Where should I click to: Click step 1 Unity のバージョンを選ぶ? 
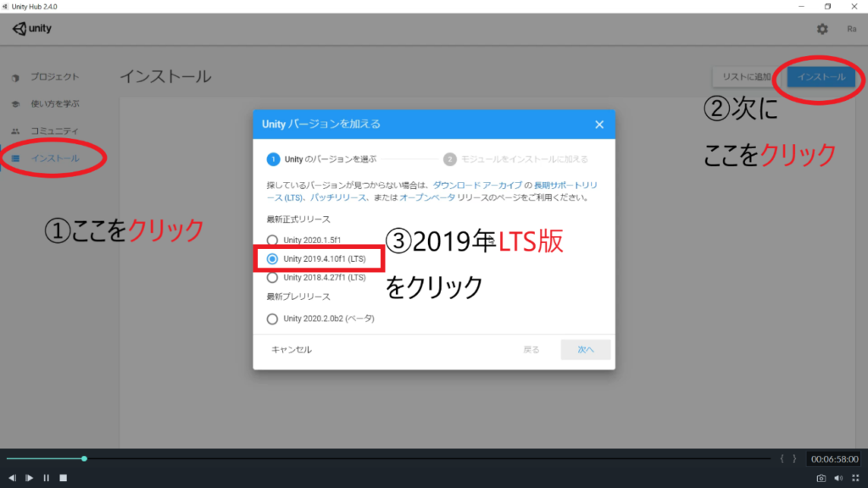tap(321, 159)
